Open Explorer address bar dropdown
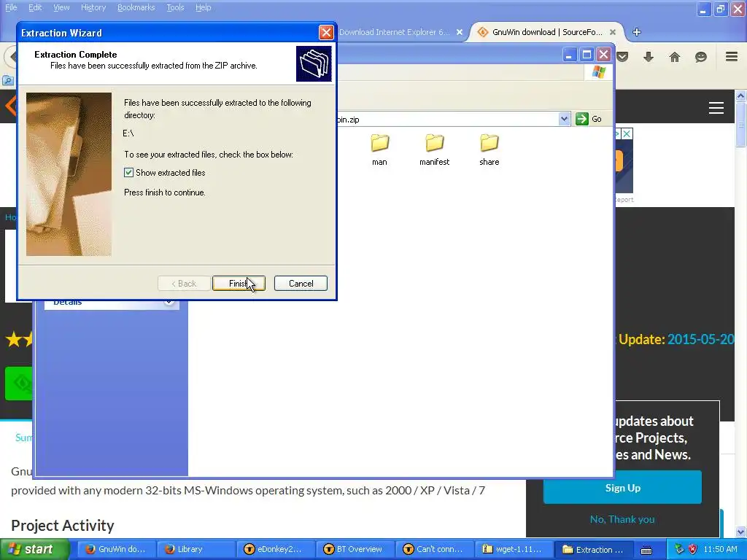 tap(564, 119)
